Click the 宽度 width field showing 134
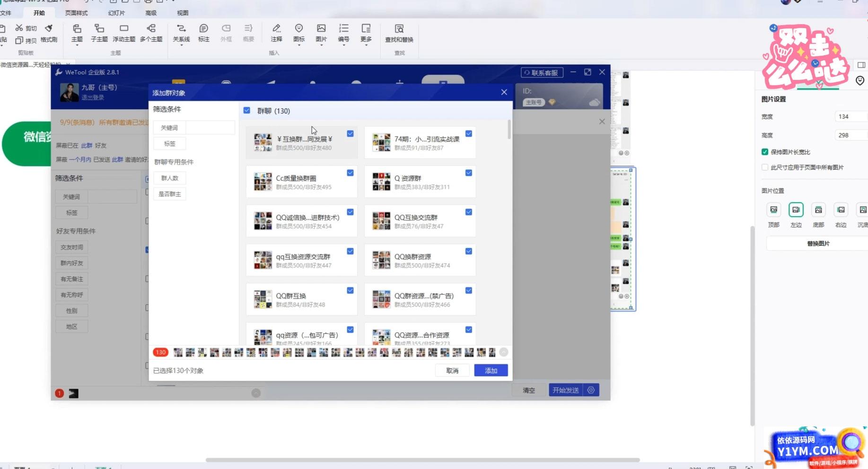The width and height of the screenshot is (868, 469). pyautogui.click(x=851, y=116)
